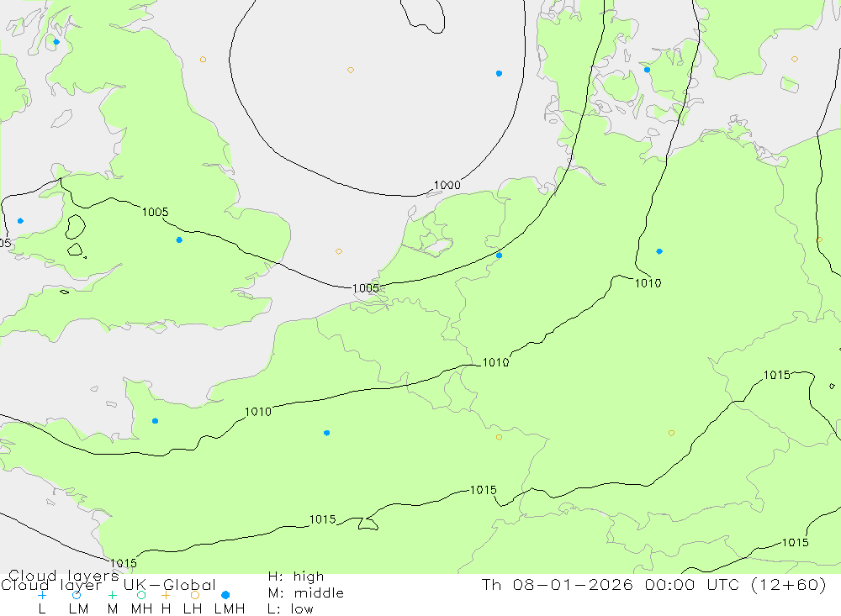Image resolution: width=841 pixels, height=616 pixels.
Task: Select the orange circle marker over southern Sweden
Action: click(795, 59)
